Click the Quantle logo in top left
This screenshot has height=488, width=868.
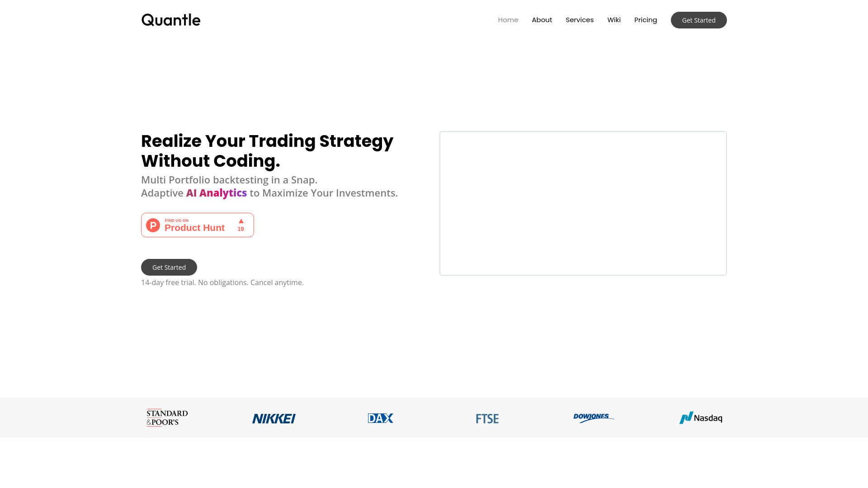pos(170,20)
